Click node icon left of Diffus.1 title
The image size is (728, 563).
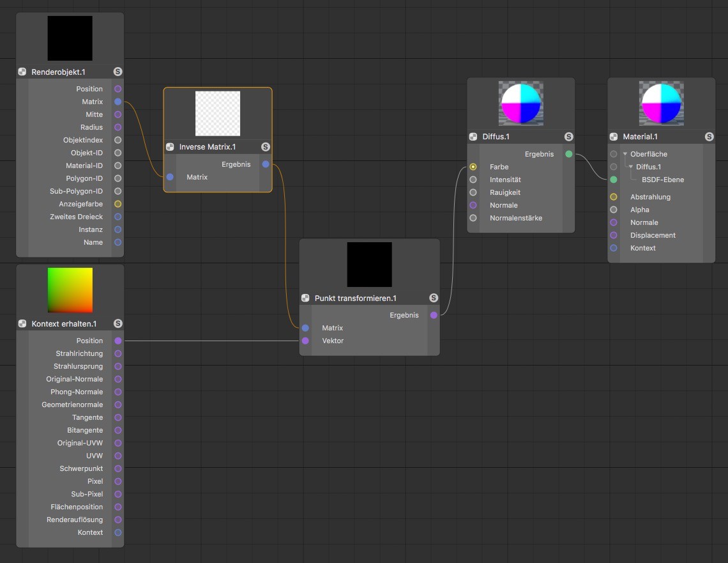tap(473, 137)
